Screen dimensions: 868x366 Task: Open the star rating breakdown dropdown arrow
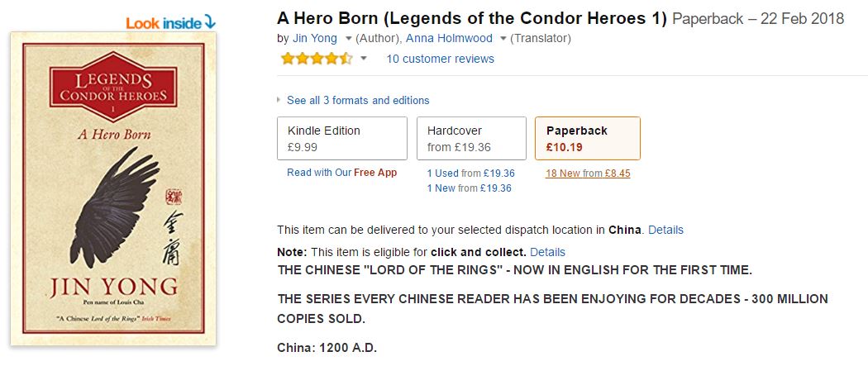(364, 59)
